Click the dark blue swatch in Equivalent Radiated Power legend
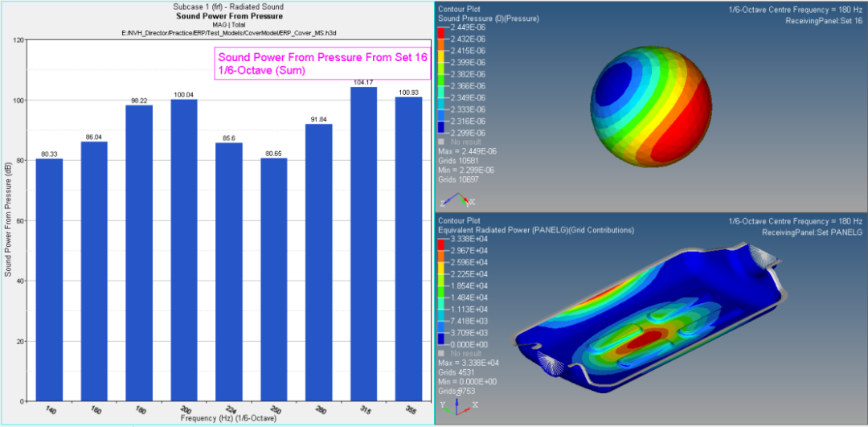This screenshot has width=868, height=427. pos(440,339)
